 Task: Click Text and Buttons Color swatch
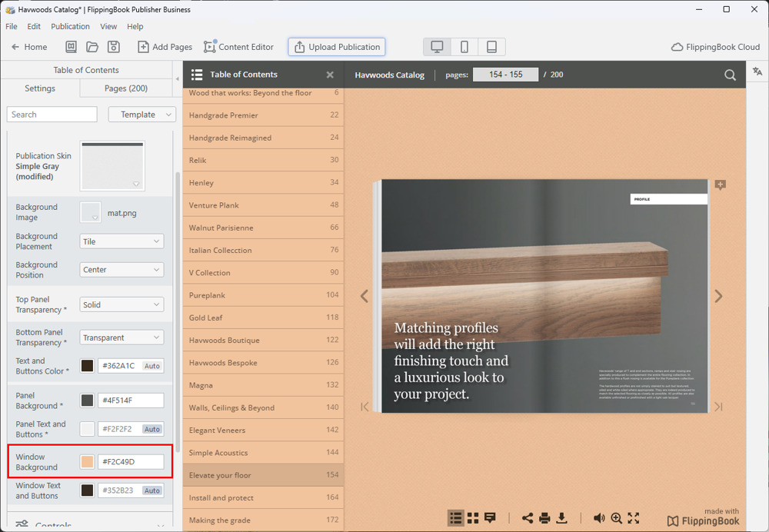[88, 366]
